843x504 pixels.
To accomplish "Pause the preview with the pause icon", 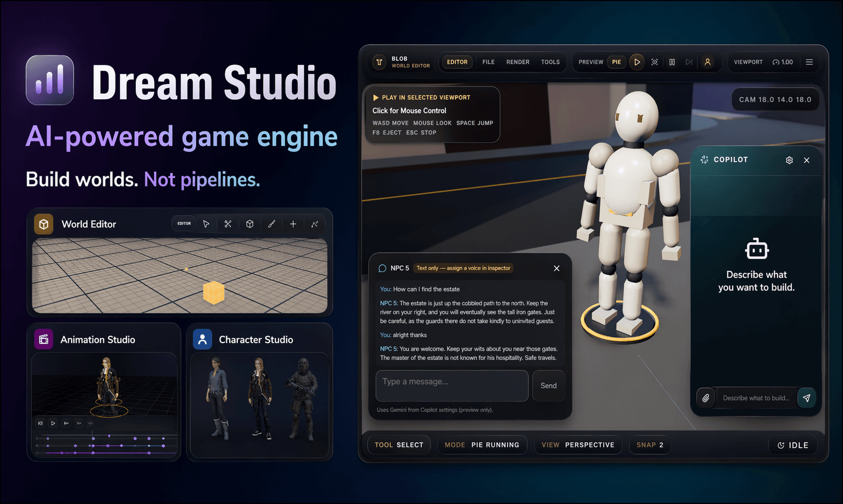I will tap(672, 62).
